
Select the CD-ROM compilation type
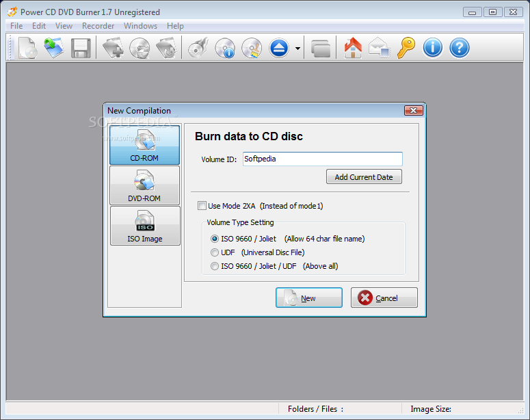coord(145,145)
